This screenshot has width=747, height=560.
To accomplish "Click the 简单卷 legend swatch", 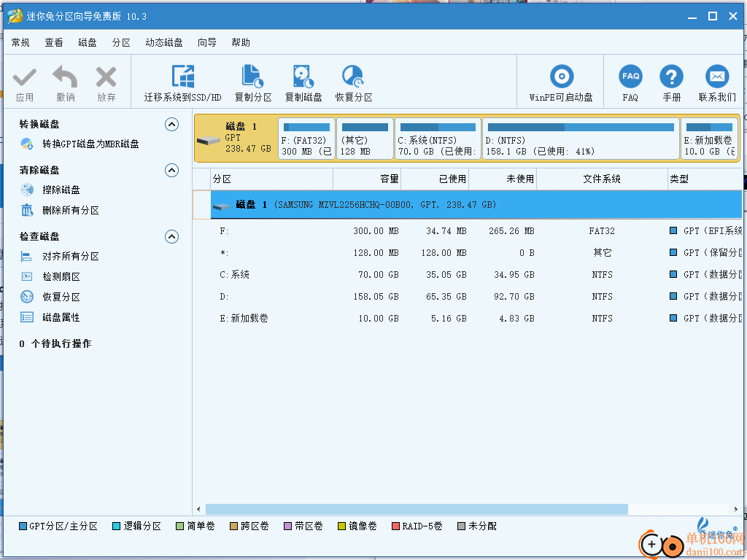I will pos(179,526).
